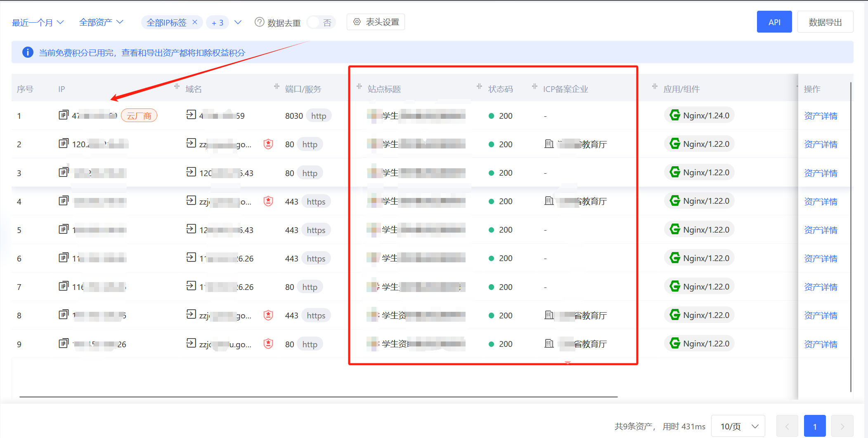Image resolution: width=868 pixels, height=438 pixels.
Task: Click red shield badge in row 4
Action: [268, 201]
